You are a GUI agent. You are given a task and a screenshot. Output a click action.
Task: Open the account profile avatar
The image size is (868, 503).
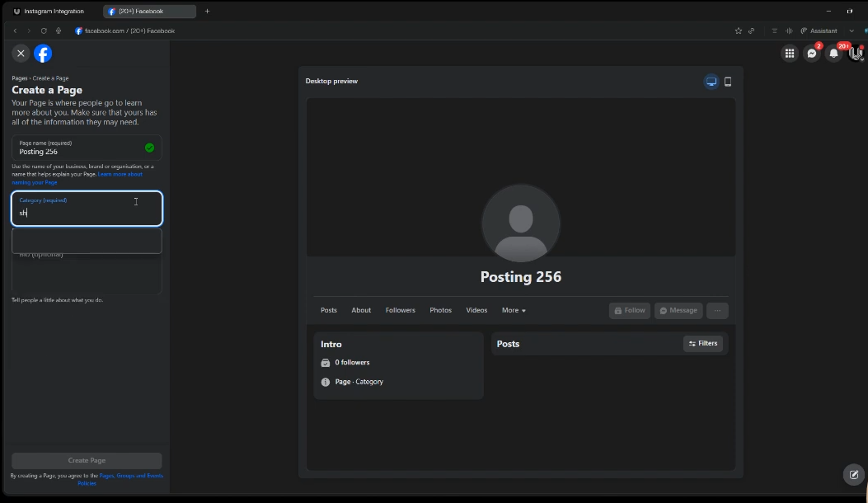click(x=856, y=53)
